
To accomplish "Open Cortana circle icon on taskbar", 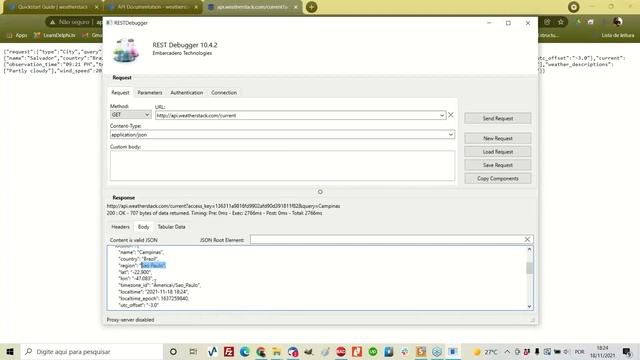I will (x=173, y=351).
